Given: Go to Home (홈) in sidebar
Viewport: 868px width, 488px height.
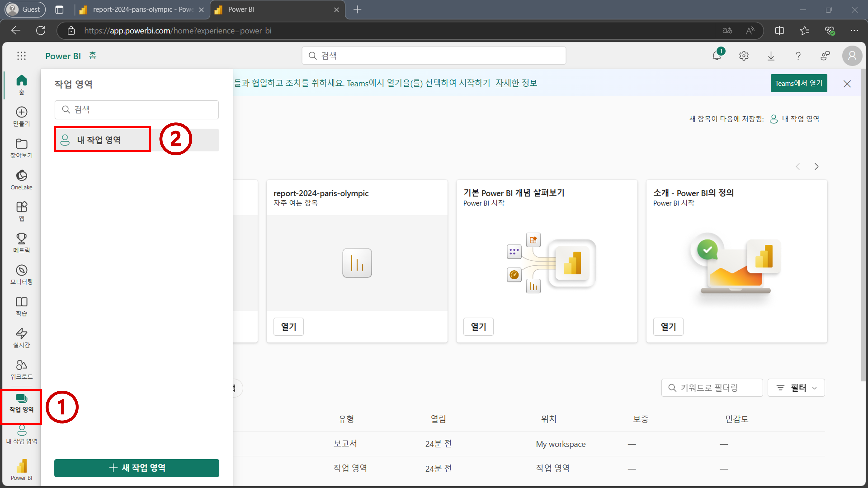Looking at the screenshot, I should click(22, 85).
